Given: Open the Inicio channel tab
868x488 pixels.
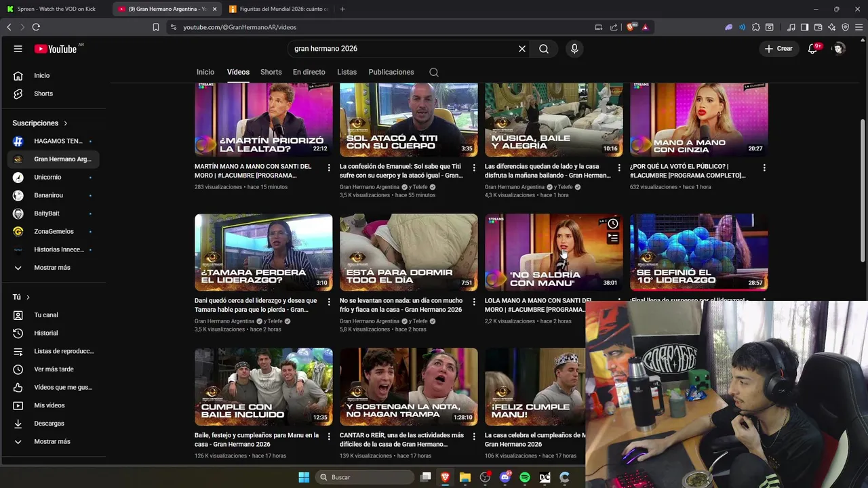Looking at the screenshot, I should (205, 72).
